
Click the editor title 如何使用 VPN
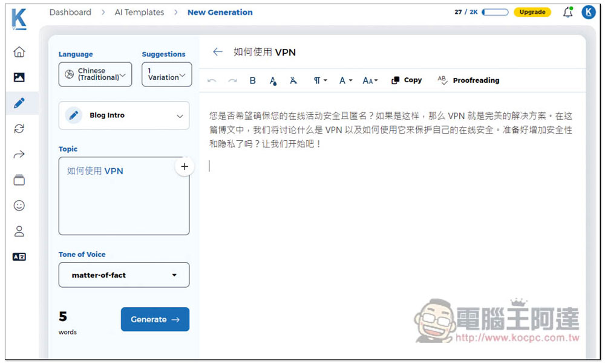coord(264,52)
